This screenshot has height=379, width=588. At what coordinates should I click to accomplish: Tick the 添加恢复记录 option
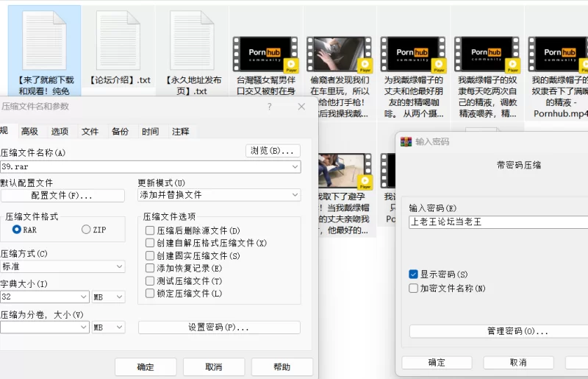pyautogui.click(x=150, y=269)
